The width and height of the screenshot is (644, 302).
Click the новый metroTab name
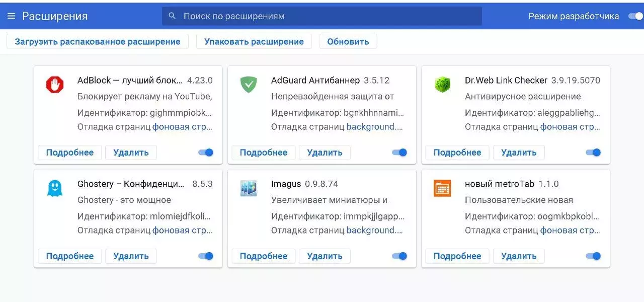tap(500, 184)
